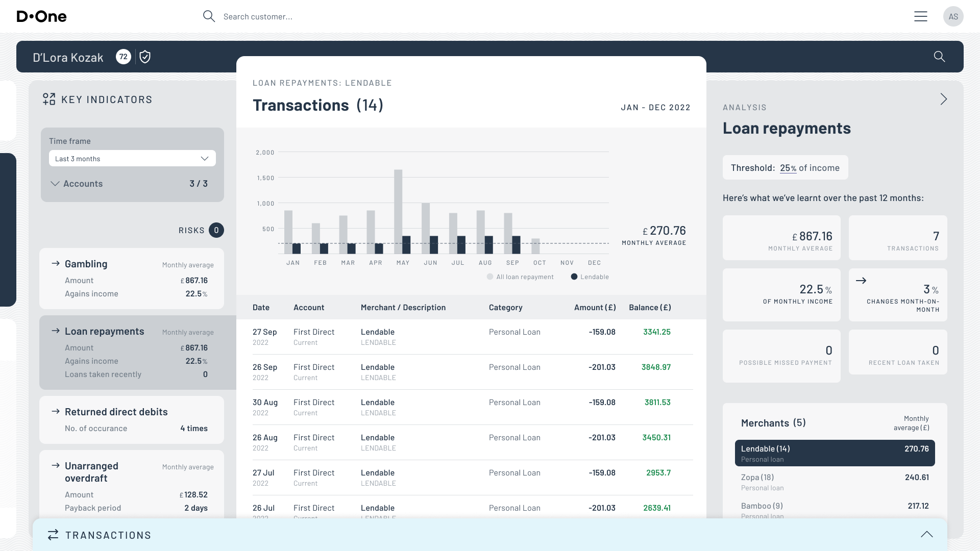Select Returned direct debits card title
Viewport: 980px width, 551px height.
click(x=116, y=412)
